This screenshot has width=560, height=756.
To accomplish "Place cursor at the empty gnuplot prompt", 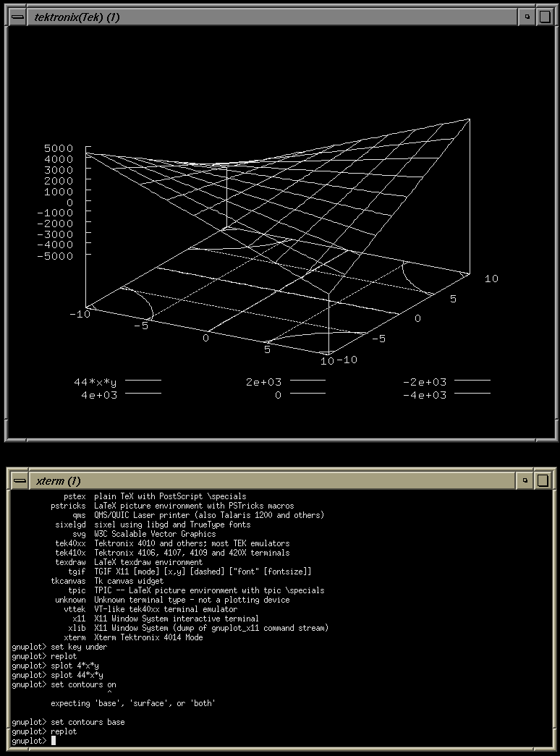I will pos(54,741).
